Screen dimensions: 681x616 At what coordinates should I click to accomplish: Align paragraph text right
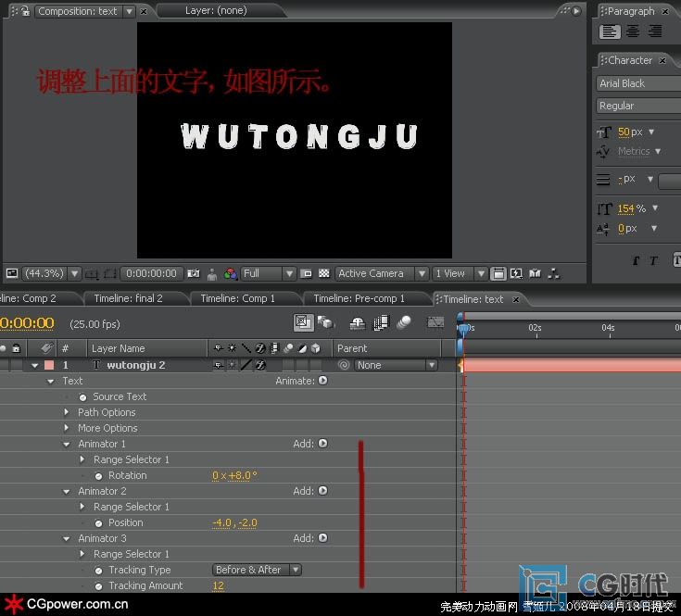pyautogui.click(x=655, y=31)
